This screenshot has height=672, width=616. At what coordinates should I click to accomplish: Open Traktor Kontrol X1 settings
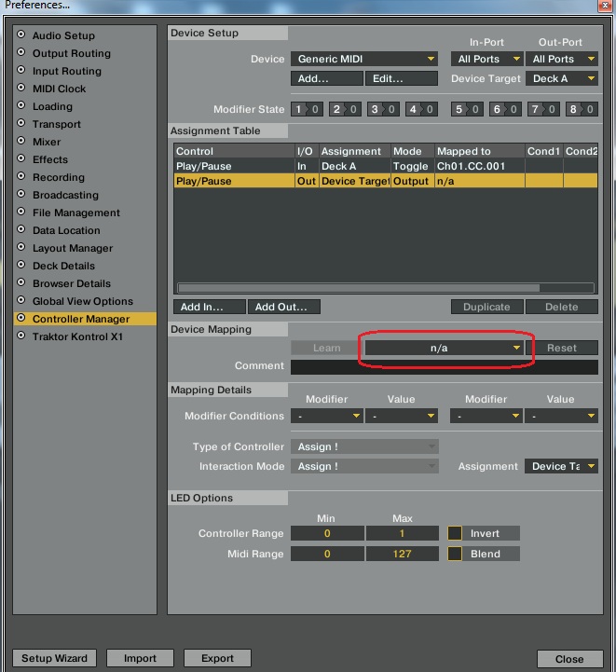[x=77, y=336]
